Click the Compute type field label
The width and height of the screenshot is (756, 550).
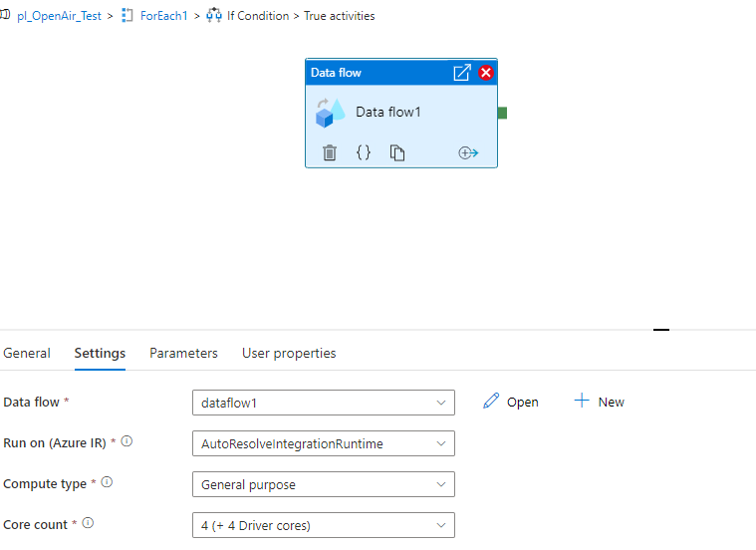45,484
